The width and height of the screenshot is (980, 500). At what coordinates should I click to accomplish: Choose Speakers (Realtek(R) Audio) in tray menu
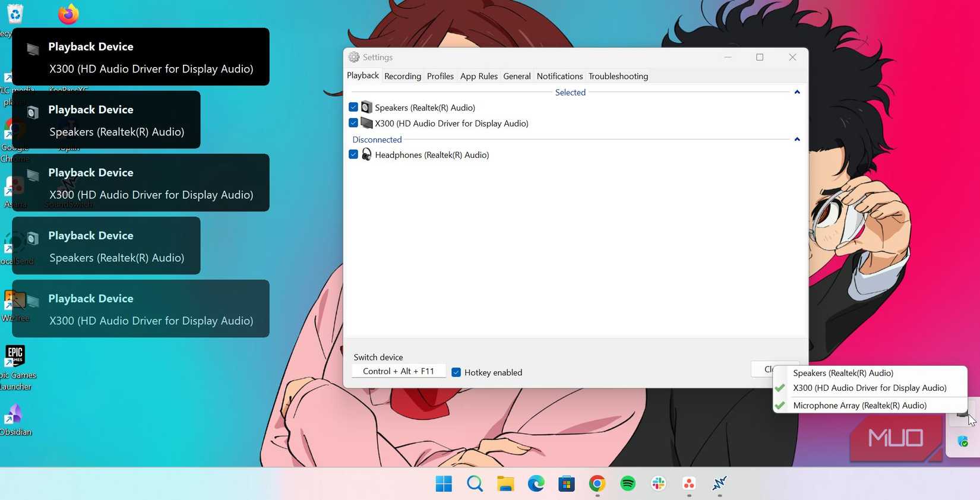pyautogui.click(x=870, y=373)
